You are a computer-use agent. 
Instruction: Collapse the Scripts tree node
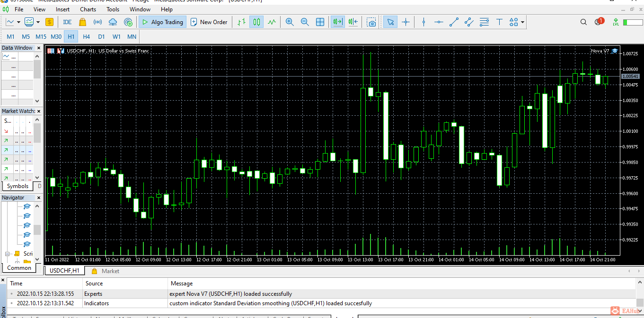pos(8,254)
